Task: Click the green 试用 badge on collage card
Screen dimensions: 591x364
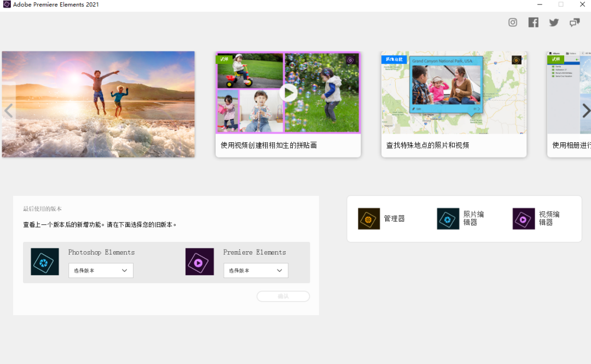Action: (224, 59)
